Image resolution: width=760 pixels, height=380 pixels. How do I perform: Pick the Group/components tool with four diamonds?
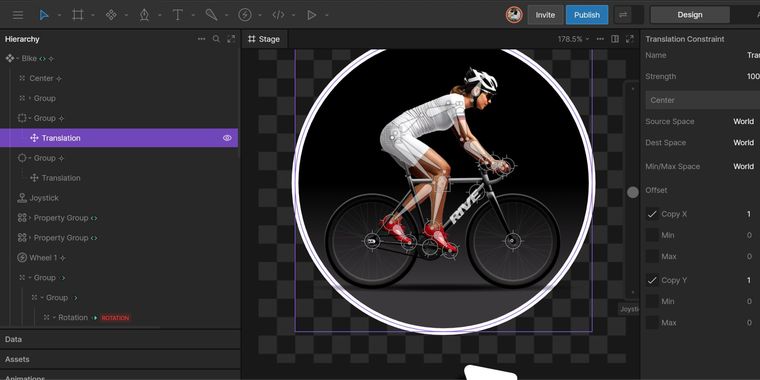(x=111, y=15)
